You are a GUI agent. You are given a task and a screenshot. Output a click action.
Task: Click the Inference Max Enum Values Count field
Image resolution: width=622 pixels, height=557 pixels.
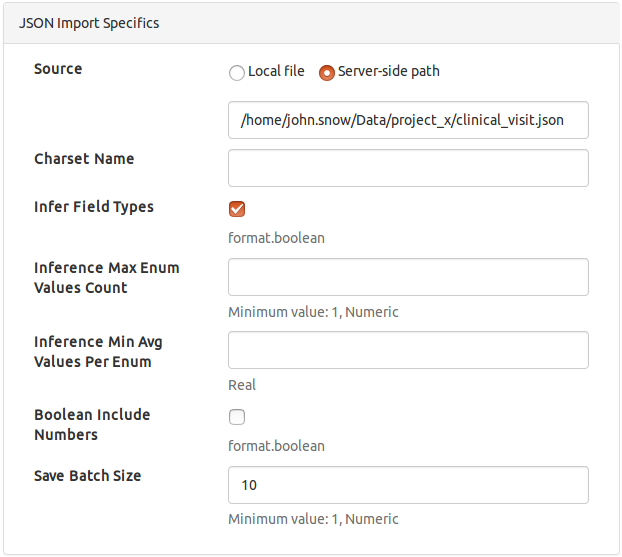click(x=408, y=277)
